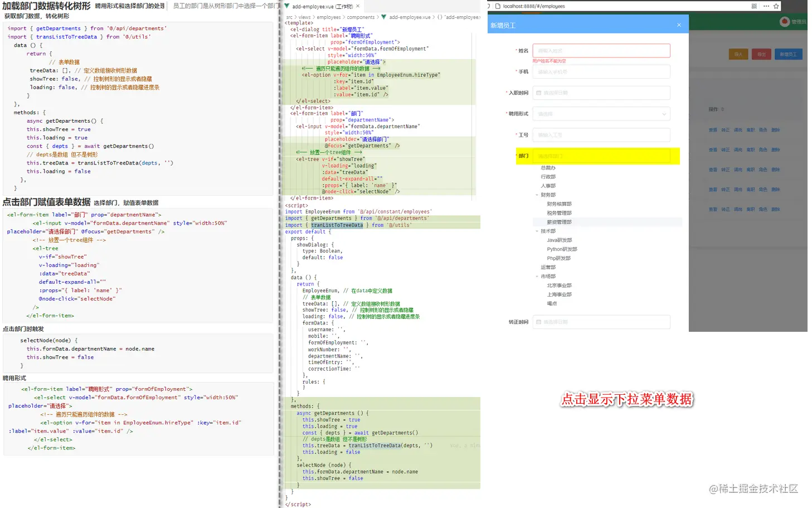Click the sort arrows beside the 操作 column header
This screenshot has width=812, height=508.
point(722,109)
